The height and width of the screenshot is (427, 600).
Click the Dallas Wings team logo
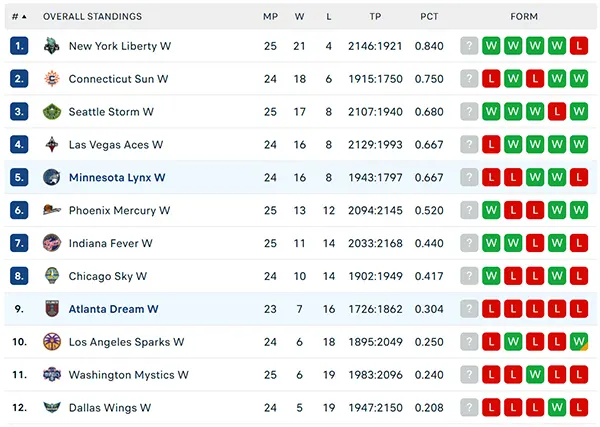click(x=52, y=407)
